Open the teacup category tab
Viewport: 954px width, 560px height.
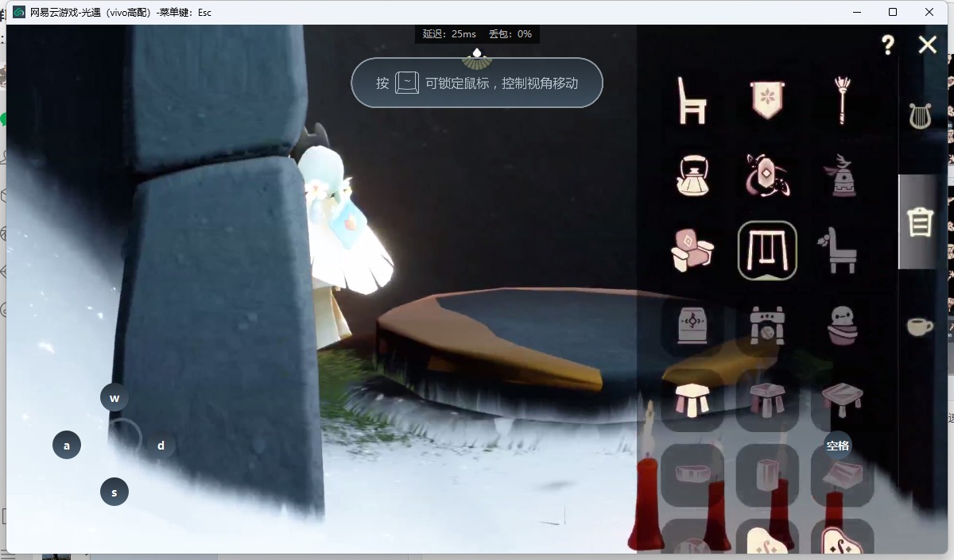pyautogui.click(x=920, y=326)
